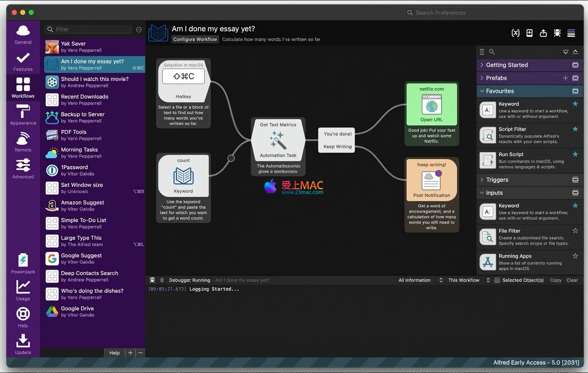The width and height of the screenshot is (588, 373).
Task: Clear the debugger log
Action: pos(572,280)
